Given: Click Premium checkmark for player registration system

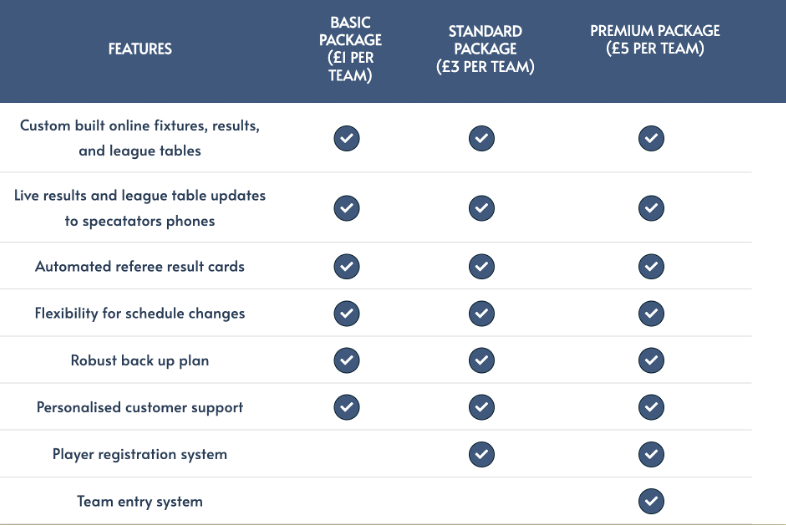Looking at the screenshot, I should pyautogui.click(x=651, y=454).
